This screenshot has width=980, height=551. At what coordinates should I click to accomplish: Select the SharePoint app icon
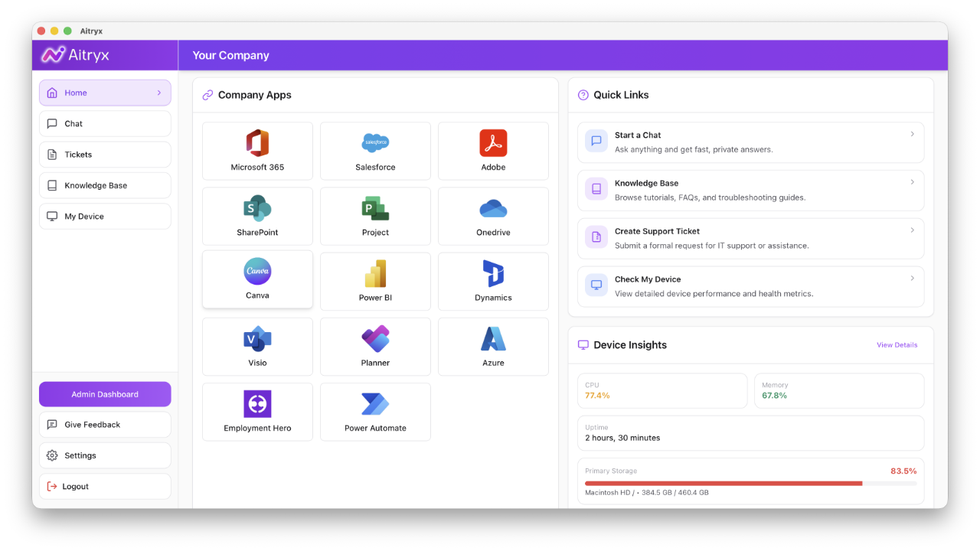[x=257, y=208]
